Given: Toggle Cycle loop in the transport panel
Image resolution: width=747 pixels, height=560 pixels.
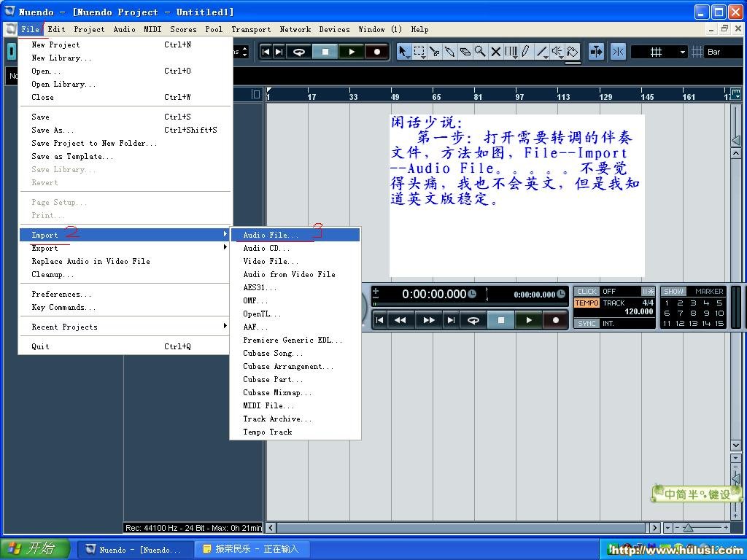Looking at the screenshot, I should pyautogui.click(x=473, y=320).
